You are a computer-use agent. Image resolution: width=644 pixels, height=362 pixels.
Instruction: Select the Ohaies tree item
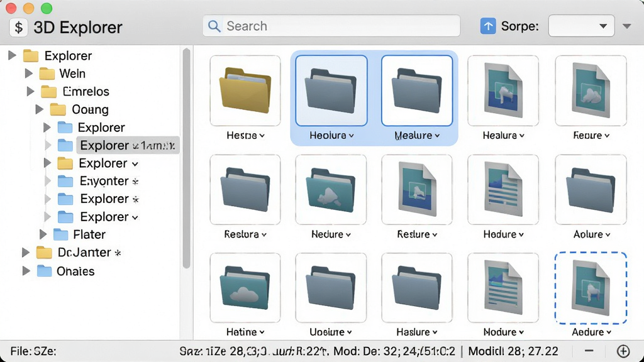click(75, 271)
